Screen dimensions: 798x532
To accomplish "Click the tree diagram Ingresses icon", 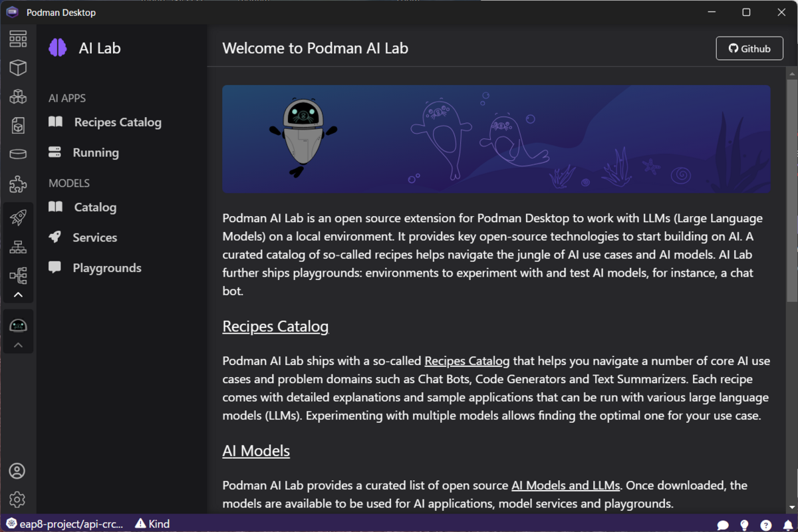I will 18,275.
